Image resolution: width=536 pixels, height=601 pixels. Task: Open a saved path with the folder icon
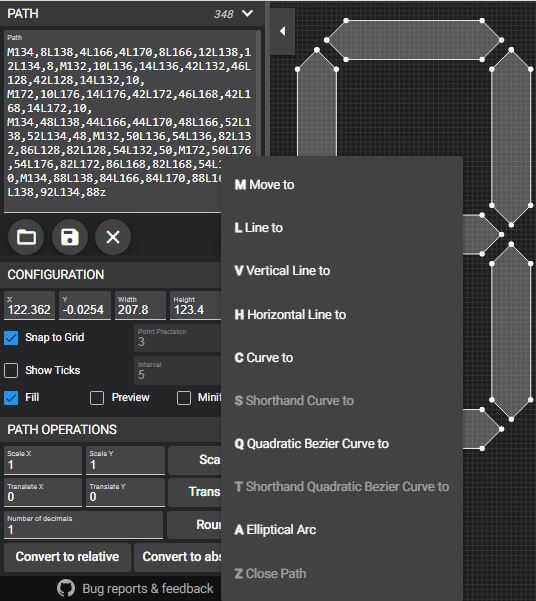pyautogui.click(x=26, y=237)
